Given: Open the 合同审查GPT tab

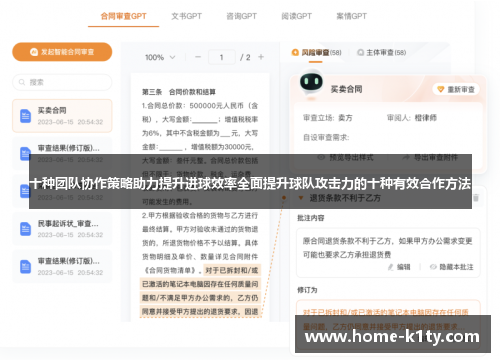Looking at the screenshot, I should [123, 16].
